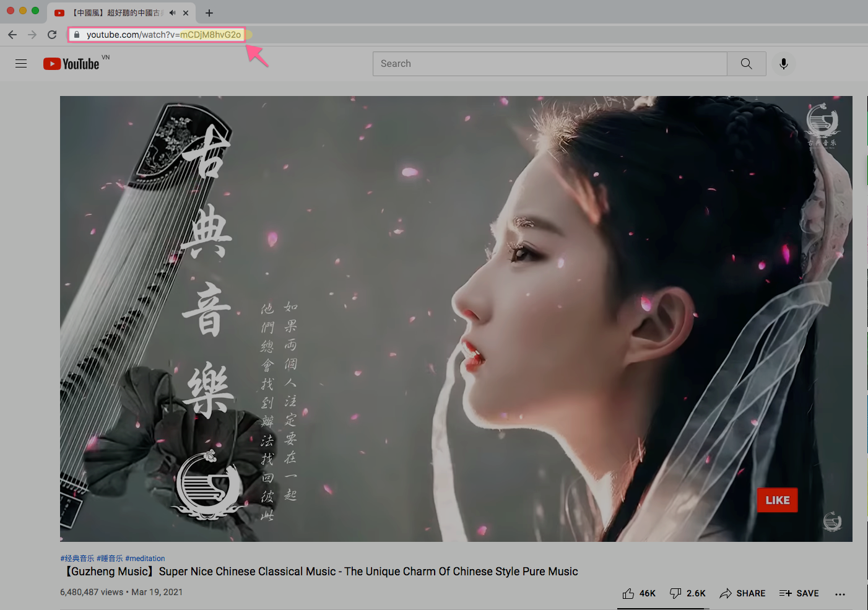
Task: Open the #经典音乐 hashtag link
Action: [x=77, y=559]
